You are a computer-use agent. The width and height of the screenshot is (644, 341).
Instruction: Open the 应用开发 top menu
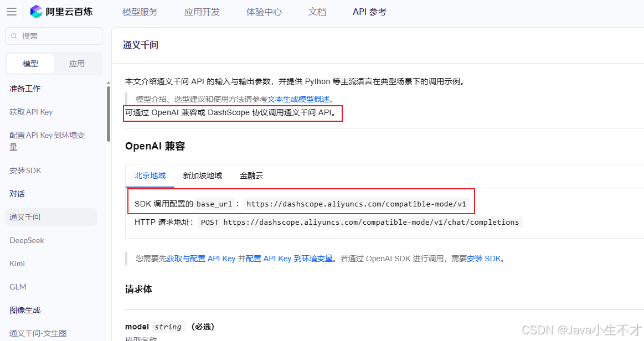[202, 12]
